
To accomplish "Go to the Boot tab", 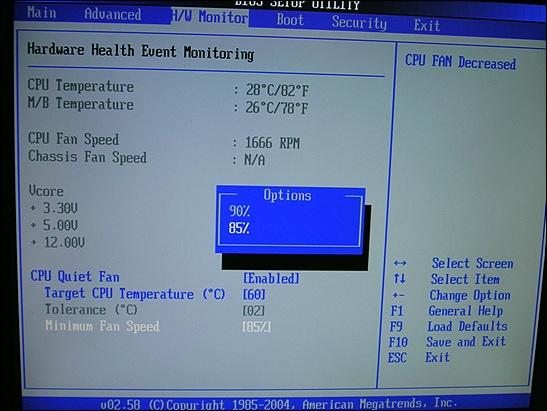I will tap(290, 20).
